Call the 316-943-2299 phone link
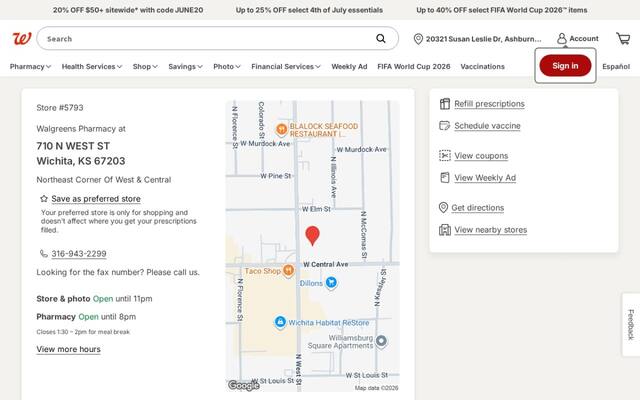This screenshot has height=400, width=640. (79, 253)
